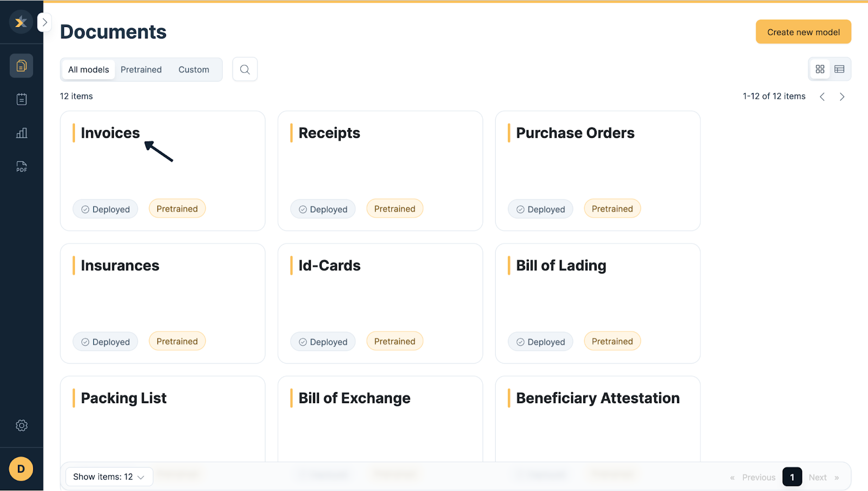Click Pretrained badge on Invoices card
The image size is (868, 491).
177,209
